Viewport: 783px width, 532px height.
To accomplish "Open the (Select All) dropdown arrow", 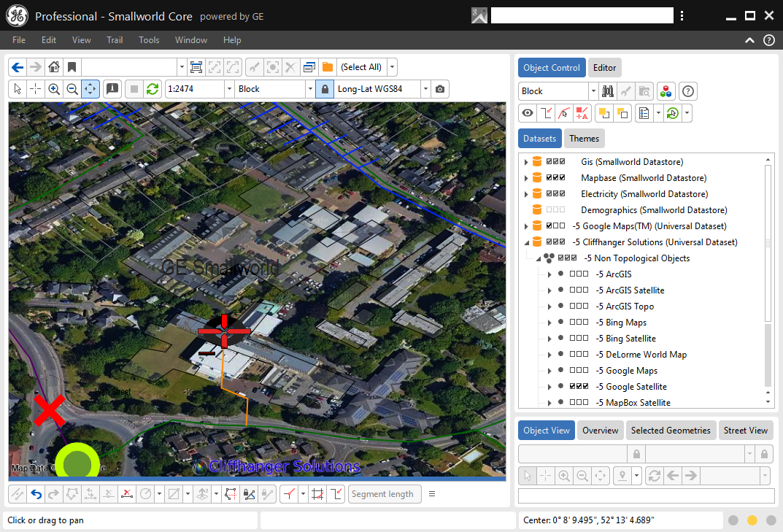I will coord(393,67).
